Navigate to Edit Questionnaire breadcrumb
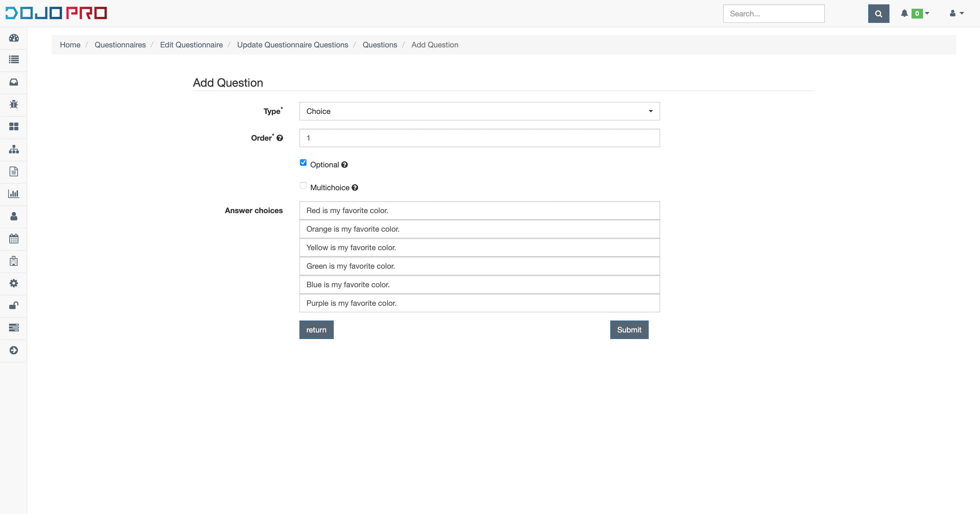Image resolution: width=980 pixels, height=514 pixels. (x=191, y=45)
